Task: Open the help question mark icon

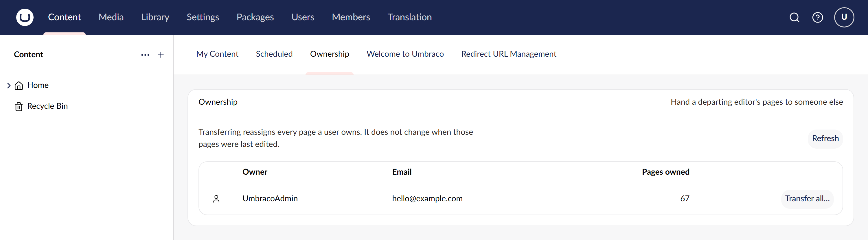Action: (x=817, y=17)
